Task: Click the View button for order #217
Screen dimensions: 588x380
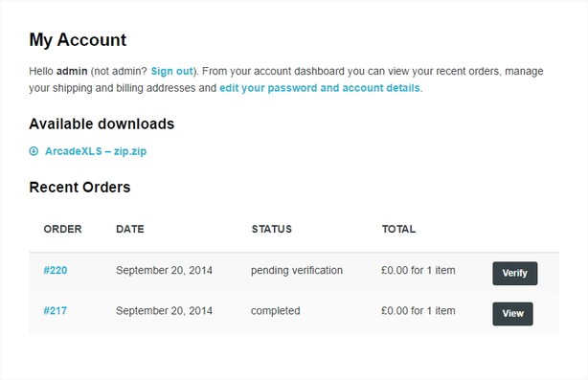Action: click(x=512, y=314)
